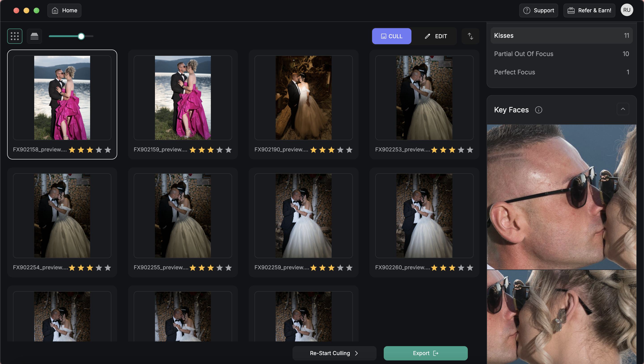This screenshot has height=364, width=644.
Task: Set FX902255_preview rating to three stars
Action: (x=211, y=268)
